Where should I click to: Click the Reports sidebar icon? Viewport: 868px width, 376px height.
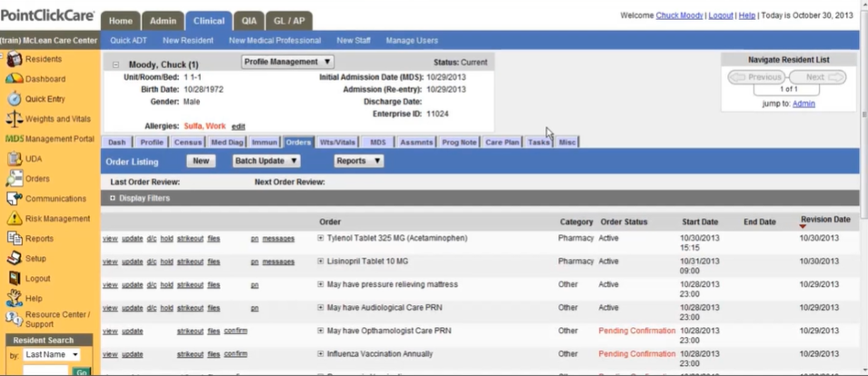pos(14,239)
